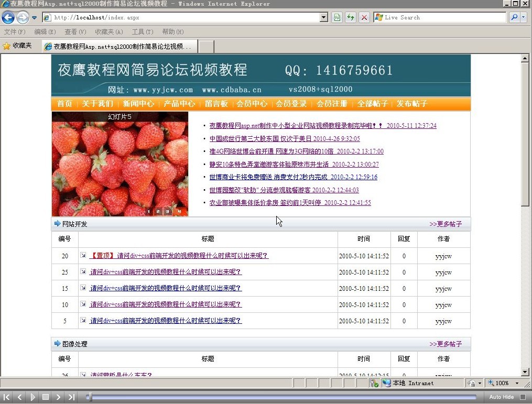Open the post title in row 15
Screen dimensions: 532x404
click(166, 288)
